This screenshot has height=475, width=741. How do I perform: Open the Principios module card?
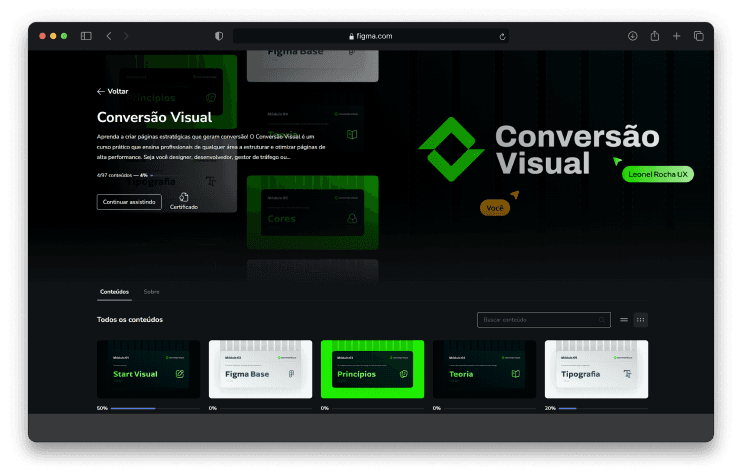[372, 369]
